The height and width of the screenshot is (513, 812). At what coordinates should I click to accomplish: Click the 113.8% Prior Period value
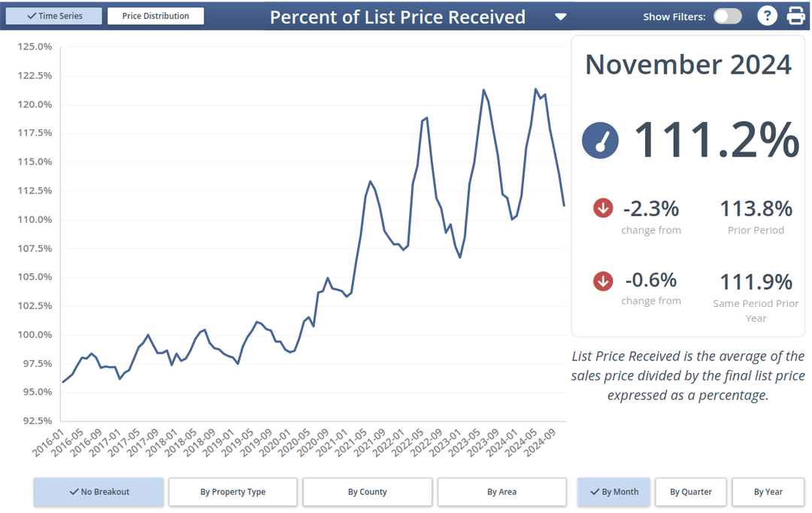click(x=756, y=208)
